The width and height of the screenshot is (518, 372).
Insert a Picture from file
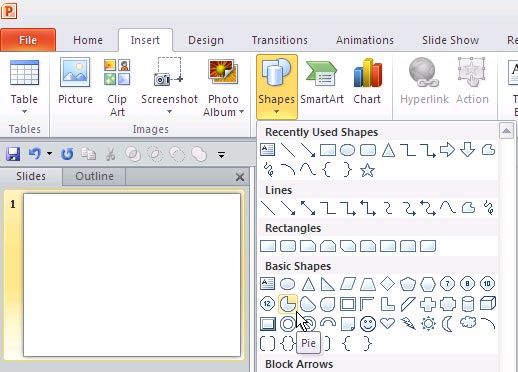click(x=75, y=81)
